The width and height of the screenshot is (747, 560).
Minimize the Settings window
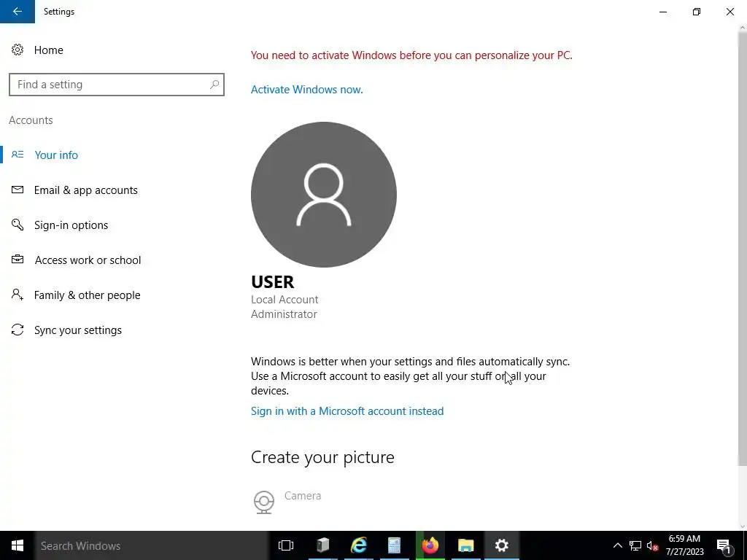662,12
